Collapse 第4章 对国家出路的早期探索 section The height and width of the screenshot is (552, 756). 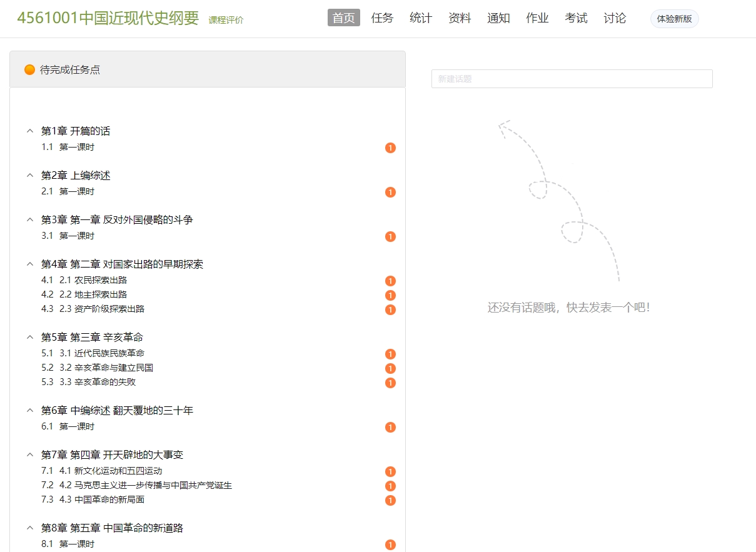29,264
